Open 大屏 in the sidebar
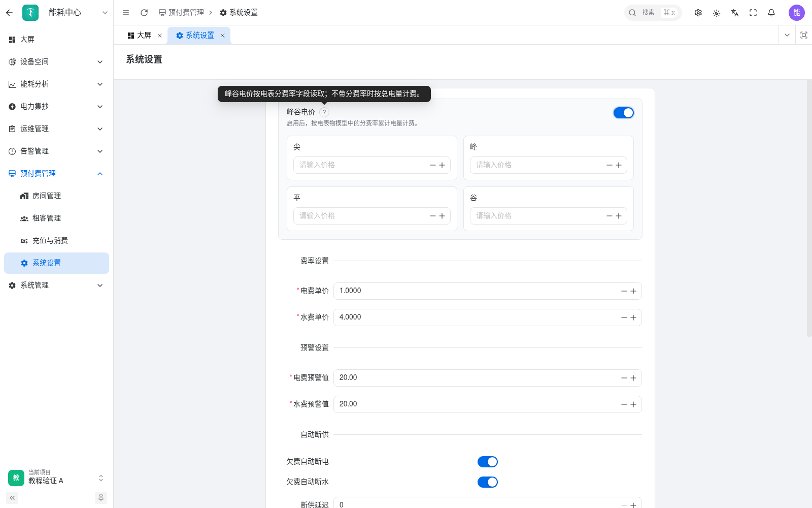The width and height of the screenshot is (812, 508). pyautogui.click(x=56, y=39)
